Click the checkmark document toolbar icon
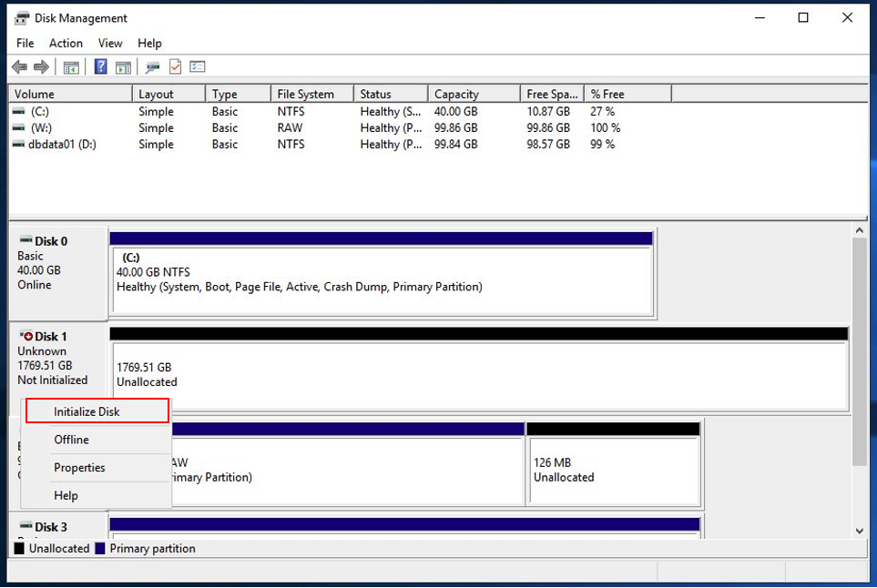The height and width of the screenshot is (588, 877). (175, 67)
